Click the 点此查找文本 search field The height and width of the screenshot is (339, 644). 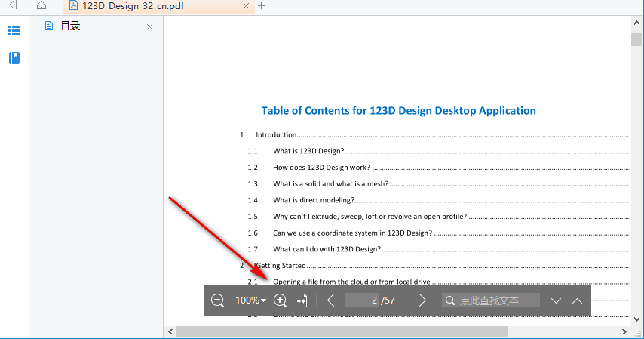pos(491,300)
